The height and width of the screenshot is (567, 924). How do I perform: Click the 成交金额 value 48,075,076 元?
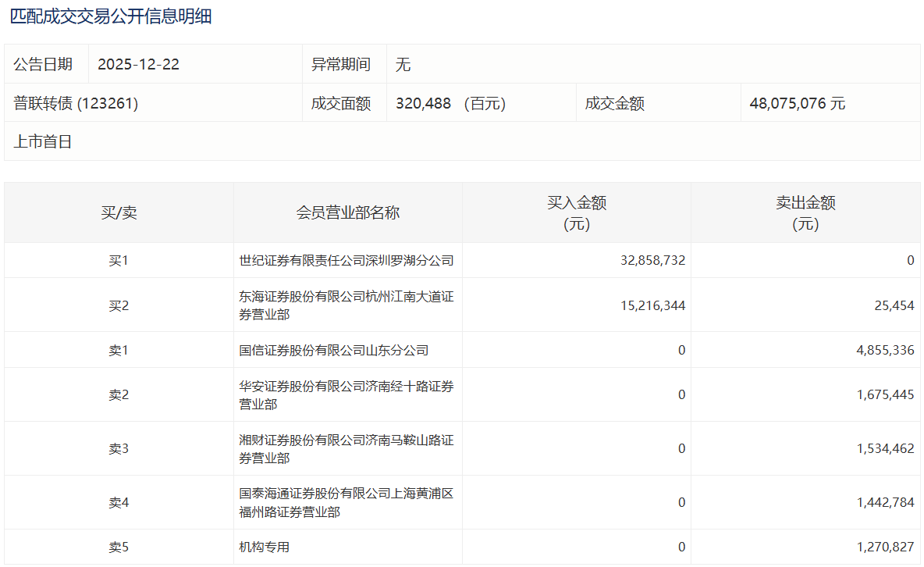click(x=797, y=104)
